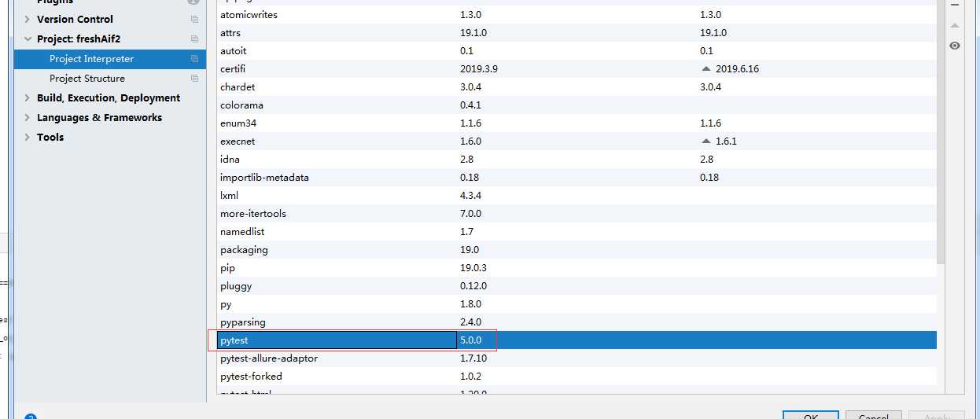
Task: Select the idna package row
Action: pyautogui.click(x=577, y=159)
